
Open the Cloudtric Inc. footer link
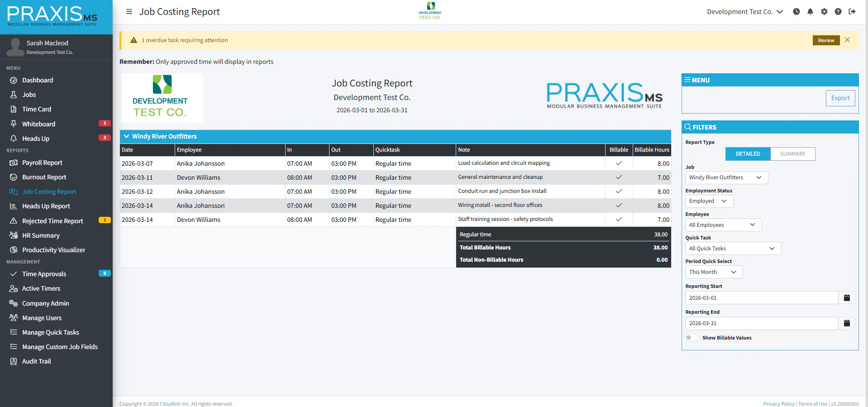[x=175, y=404]
